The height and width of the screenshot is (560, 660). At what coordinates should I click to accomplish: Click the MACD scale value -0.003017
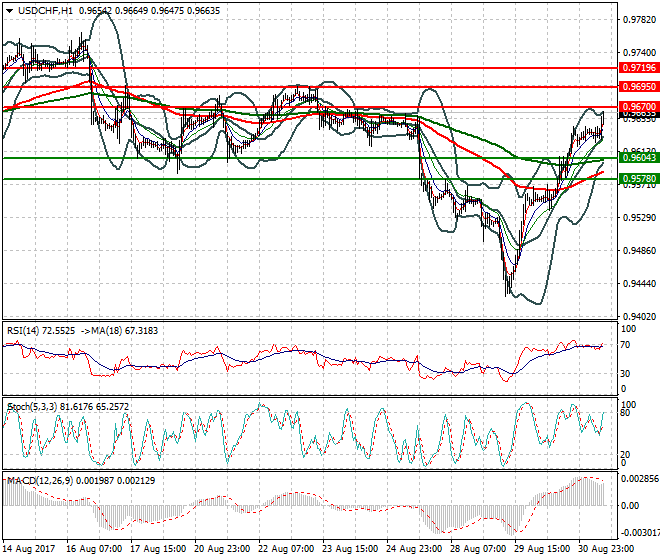pyautogui.click(x=640, y=533)
